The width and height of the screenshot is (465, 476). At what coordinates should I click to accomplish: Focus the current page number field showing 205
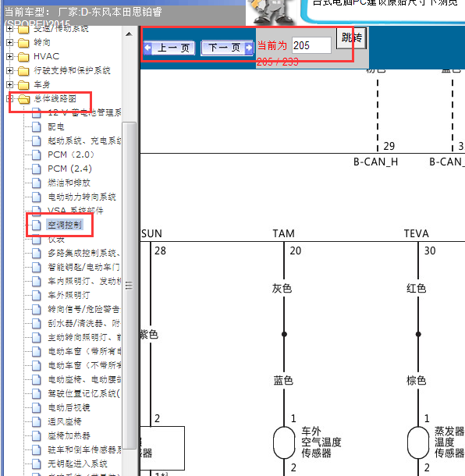[311, 45]
